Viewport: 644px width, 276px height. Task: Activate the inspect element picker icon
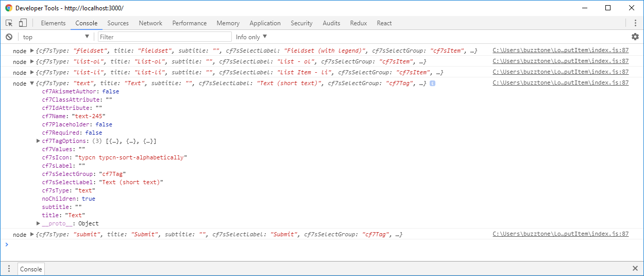click(9, 23)
